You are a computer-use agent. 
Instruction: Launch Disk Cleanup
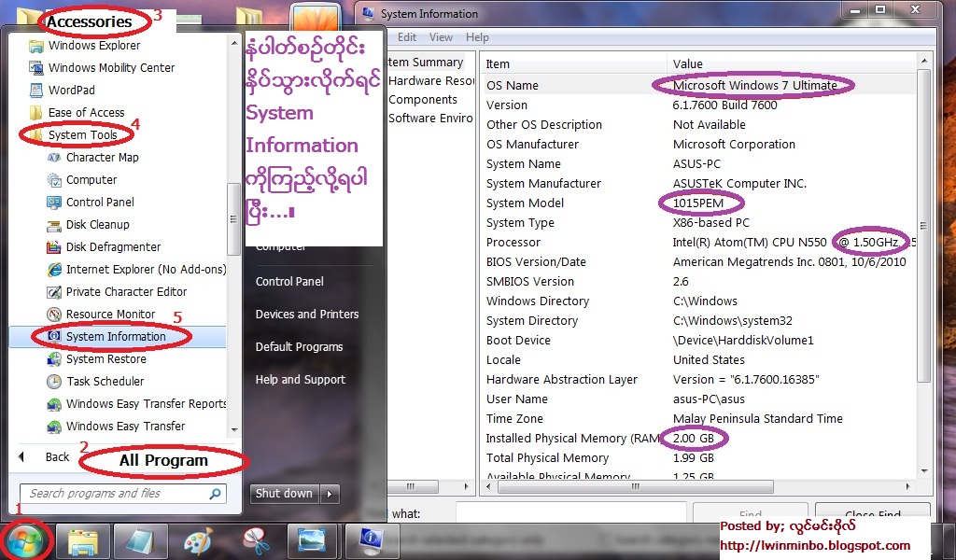[88, 225]
